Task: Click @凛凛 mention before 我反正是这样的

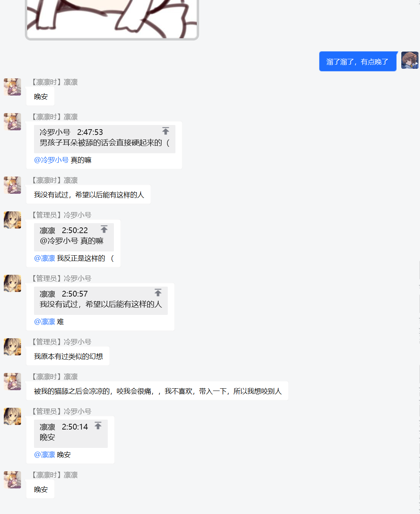Action: [44, 258]
